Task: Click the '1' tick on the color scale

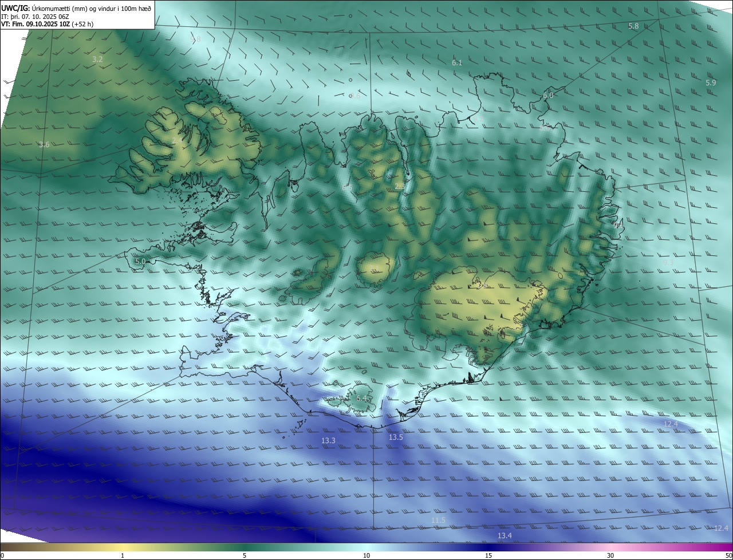Action: [x=123, y=555]
